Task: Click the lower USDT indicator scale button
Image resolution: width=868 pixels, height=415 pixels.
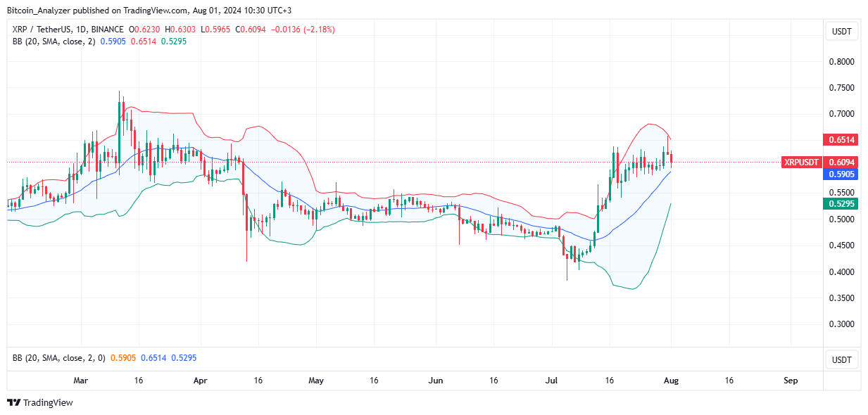Action: (841, 359)
